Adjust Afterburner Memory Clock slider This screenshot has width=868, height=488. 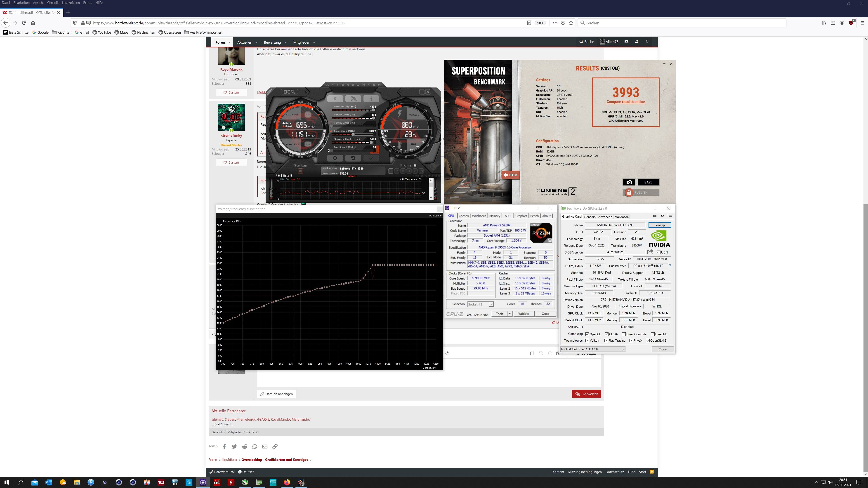[353, 143]
